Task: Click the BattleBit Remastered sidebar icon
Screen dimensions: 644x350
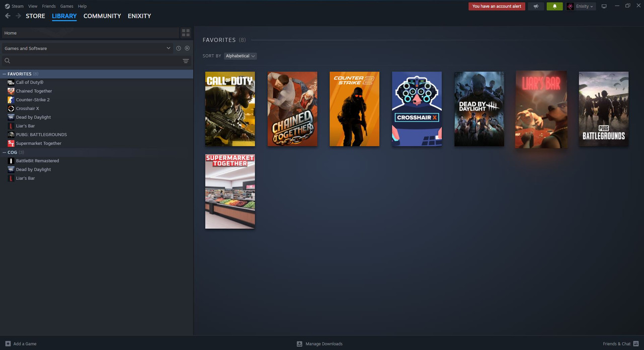Action: click(11, 161)
